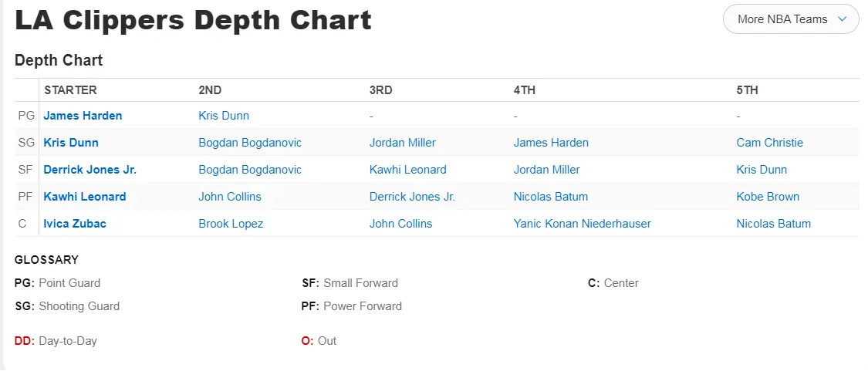The width and height of the screenshot is (868, 378).
Task: Select Jordan Miller in the SG row
Action: point(403,143)
